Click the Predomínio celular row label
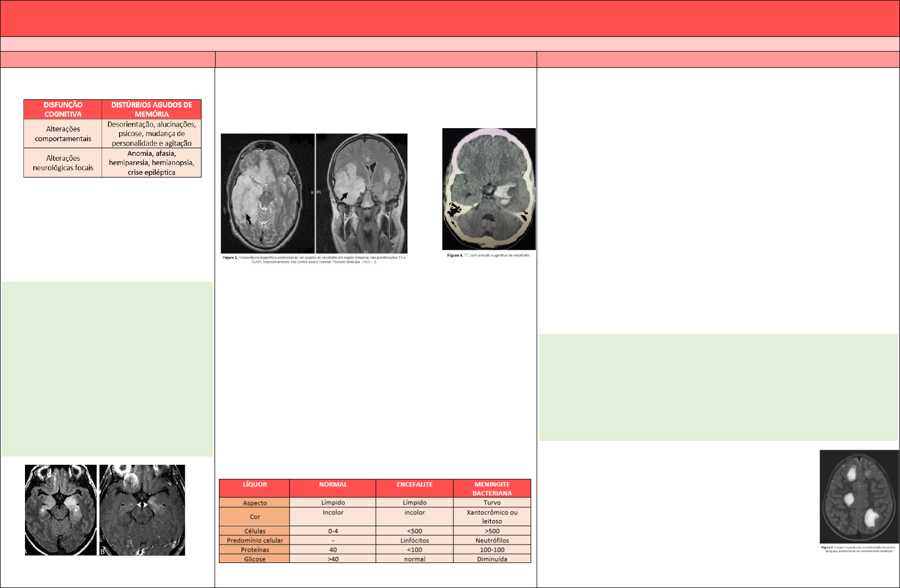The height and width of the screenshot is (588, 900). coord(255,540)
